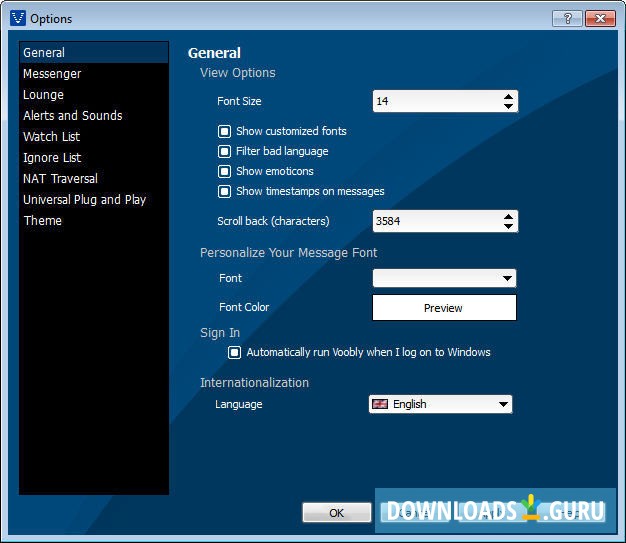Toggle Show emoticons checkbox
626x543 pixels.
[x=224, y=171]
